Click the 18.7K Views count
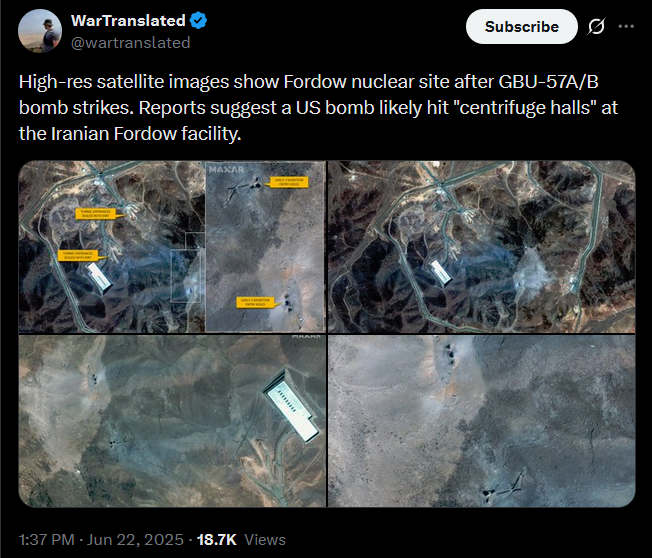Viewport: 652px width, 558px height. [241, 540]
